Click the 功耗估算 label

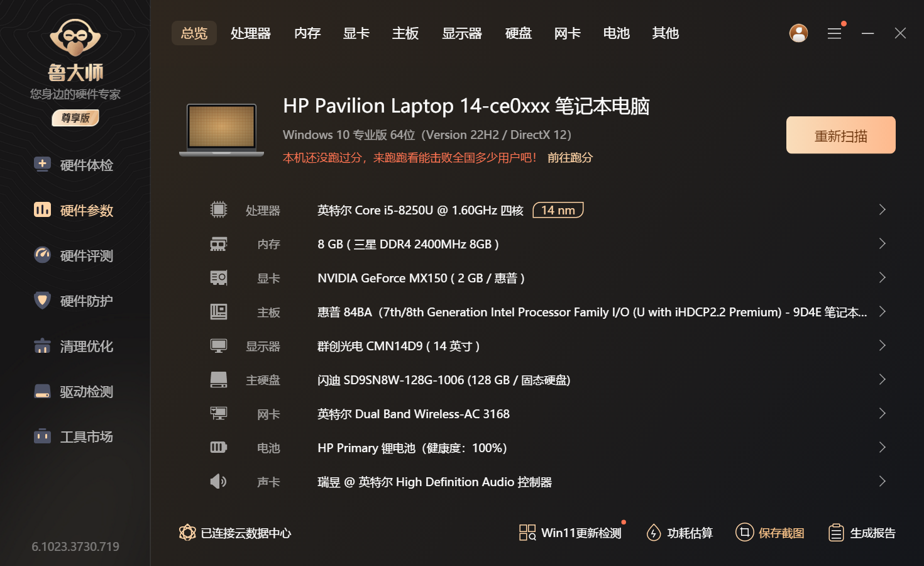690,533
